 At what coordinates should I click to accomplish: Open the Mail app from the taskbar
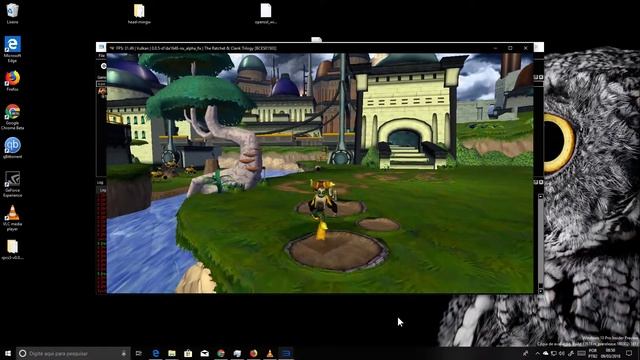(204, 353)
